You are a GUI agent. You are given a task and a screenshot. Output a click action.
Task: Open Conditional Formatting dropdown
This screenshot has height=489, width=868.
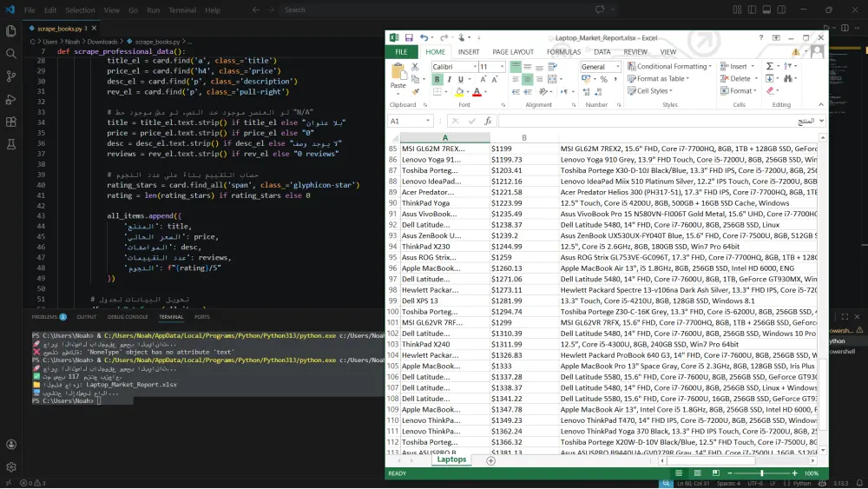tap(669, 67)
